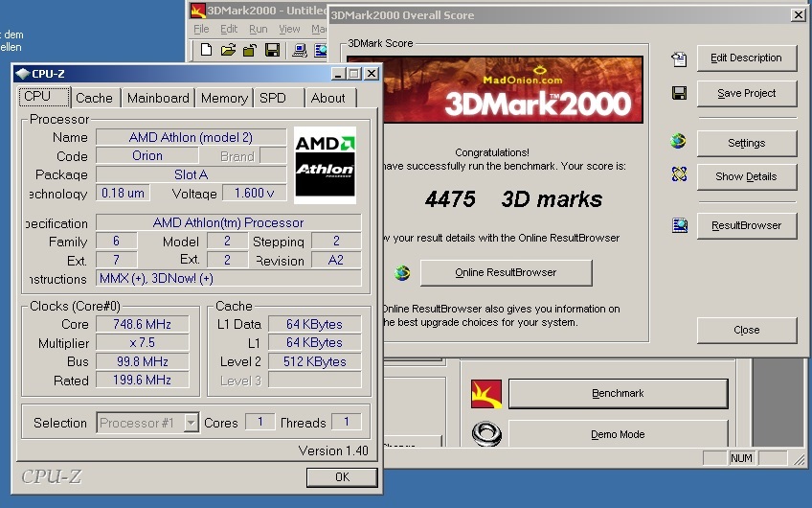Image resolution: width=812 pixels, height=508 pixels.
Task: Open the About tab in CPU-Z
Action: click(x=330, y=98)
